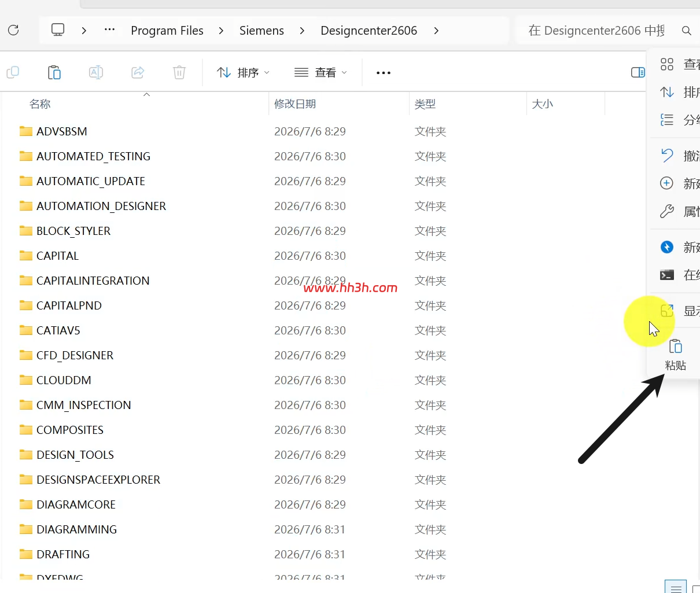Choose the open in Terminal context menu entry
The width and height of the screenshot is (700, 593).
pyautogui.click(x=679, y=275)
